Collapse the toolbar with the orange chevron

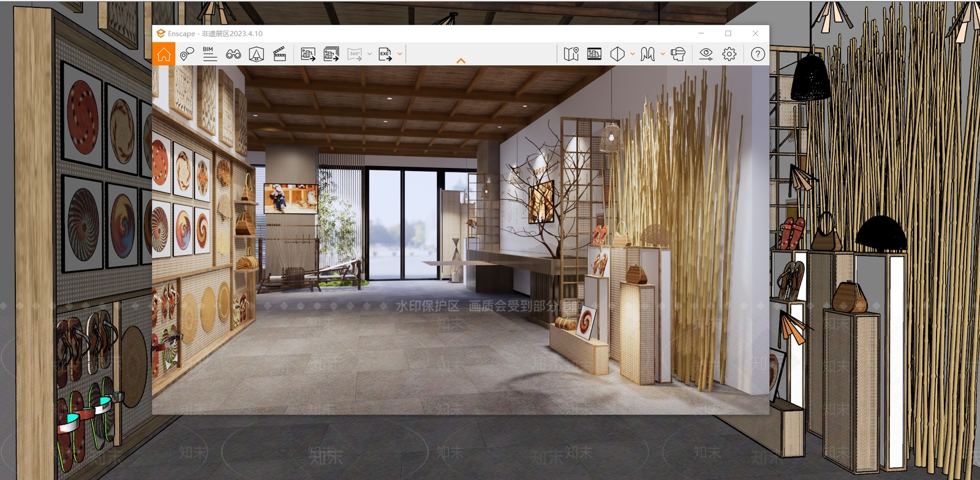coord(461,61)
